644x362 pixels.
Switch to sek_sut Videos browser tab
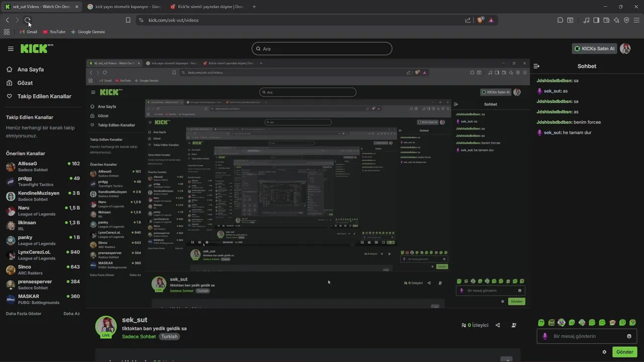(41, 7)
